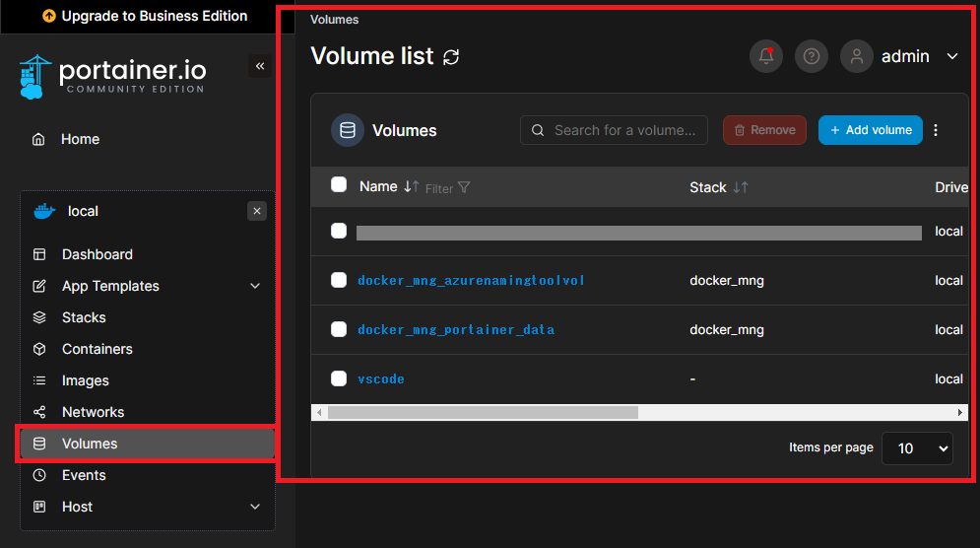Click the Docker whale icon beside local
The image size is (980, 548).
(x=44, y=211)
